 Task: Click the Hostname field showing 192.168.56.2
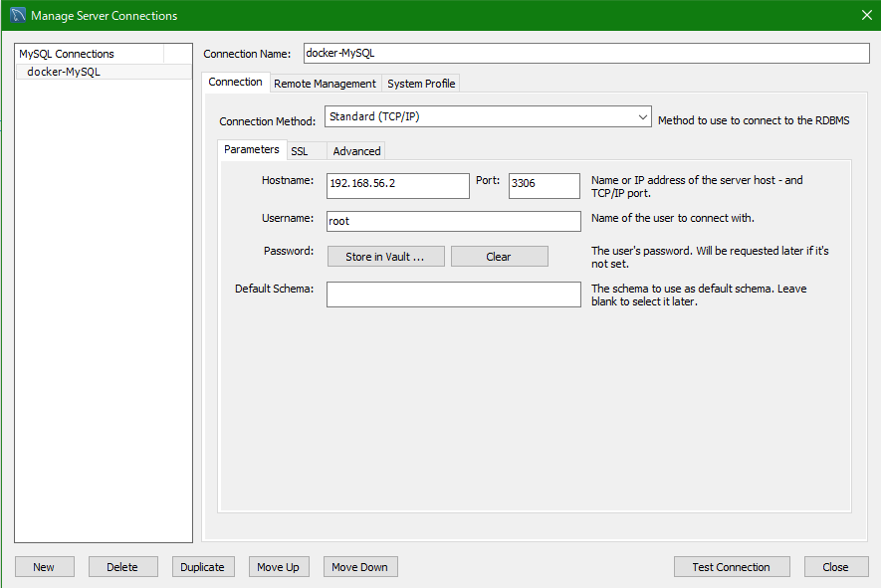point(398,185)
